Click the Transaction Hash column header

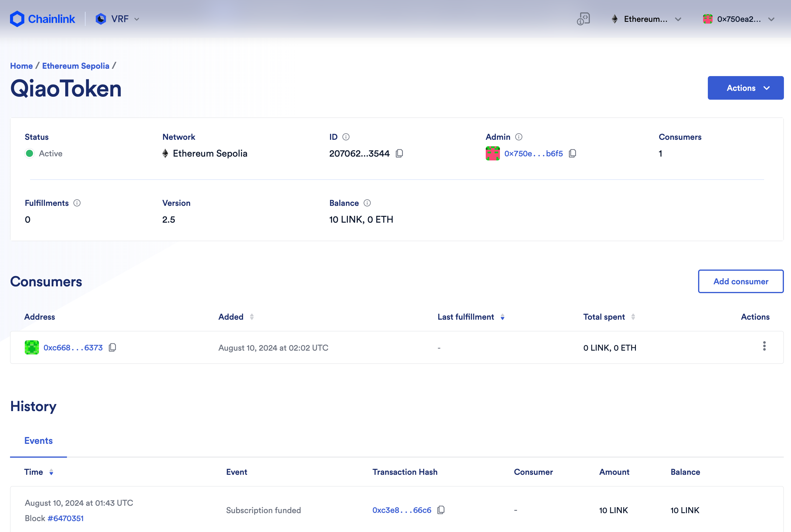click(x=405, y=472)
